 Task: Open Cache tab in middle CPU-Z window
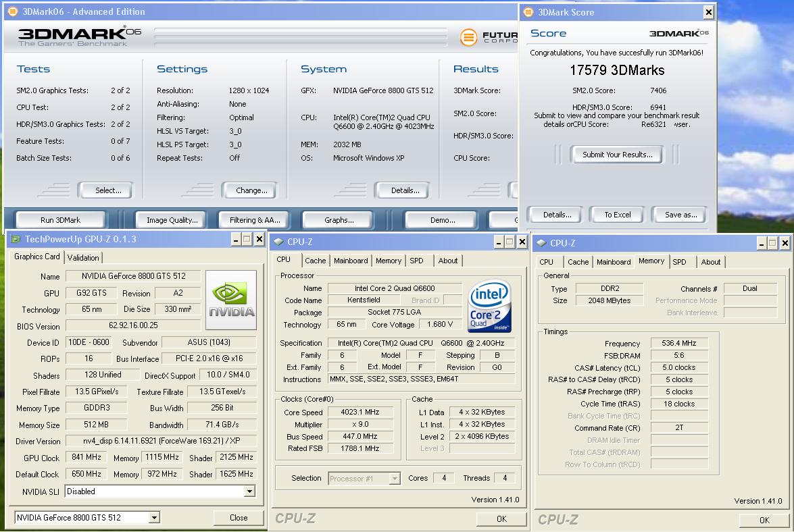point(315,261)
